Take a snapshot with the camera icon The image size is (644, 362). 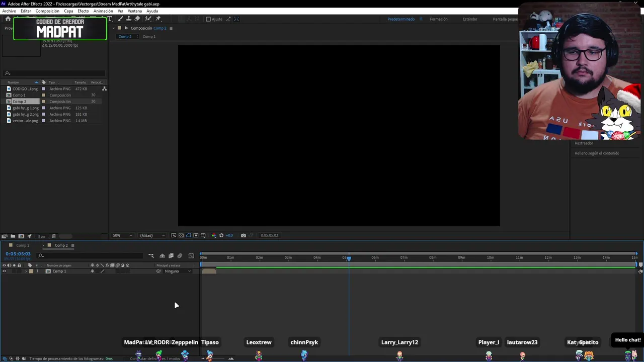point(244,235)
